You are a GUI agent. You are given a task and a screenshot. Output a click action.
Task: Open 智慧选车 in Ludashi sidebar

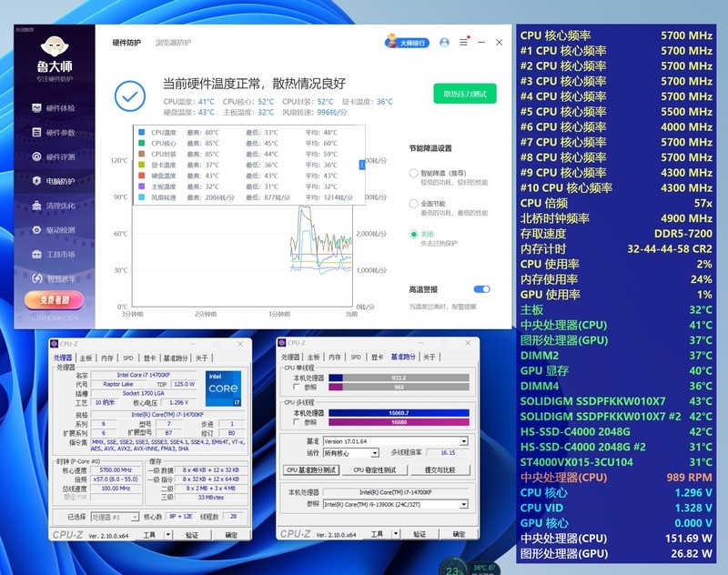[x=54, y=278]
